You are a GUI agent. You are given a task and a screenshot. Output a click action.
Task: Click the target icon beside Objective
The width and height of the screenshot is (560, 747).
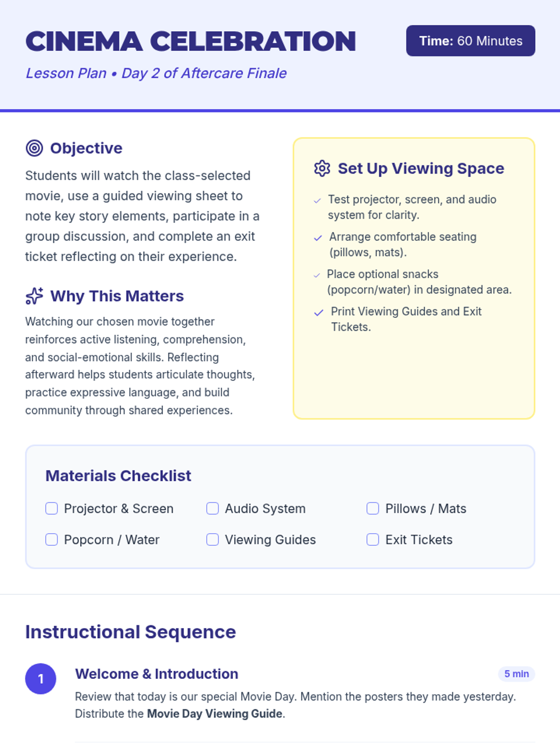pos(34,148)
